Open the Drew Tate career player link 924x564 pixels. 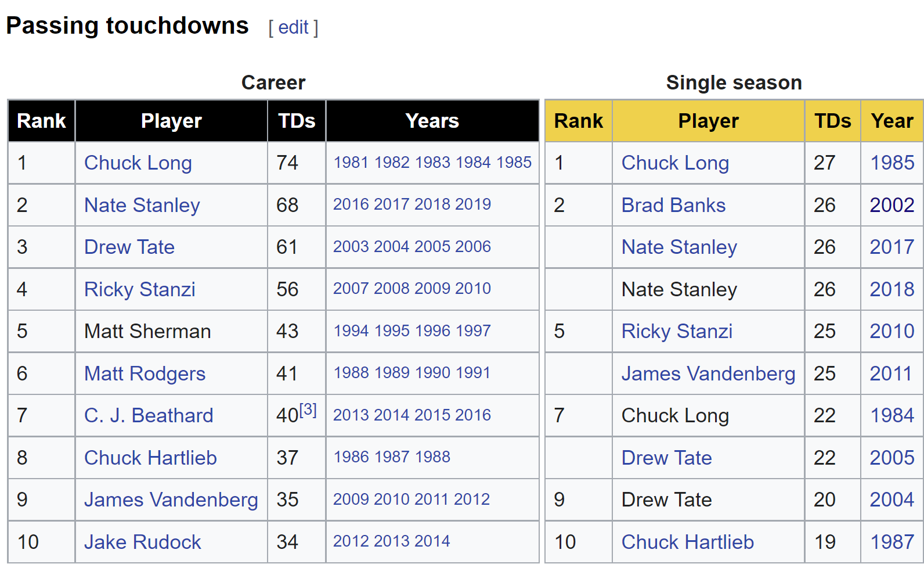coord(129,247)
